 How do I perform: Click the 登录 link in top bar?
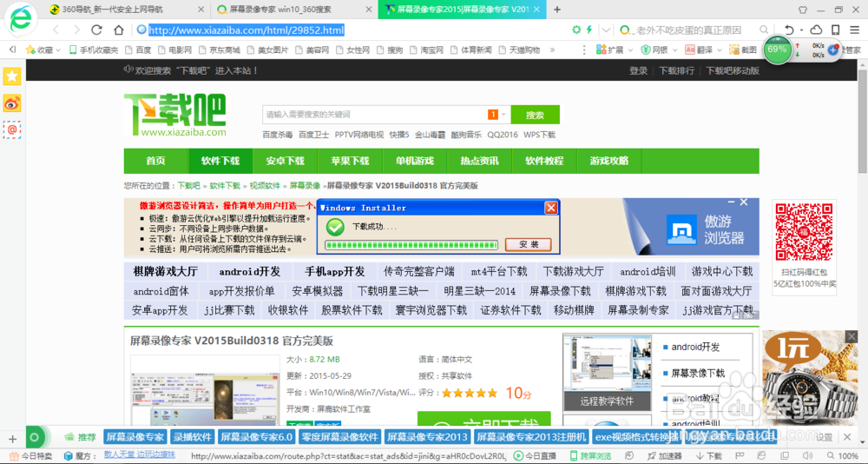click(638, 70)
